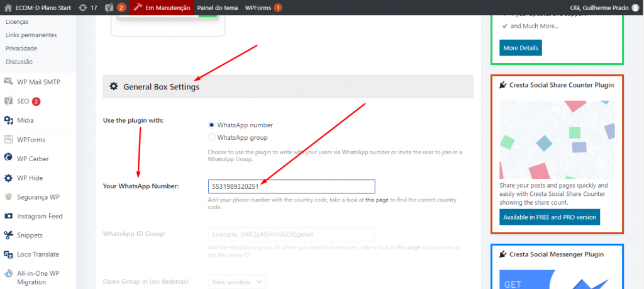Image resolution: width=644 pixels, height=289 pixels.
Task: Click plug icon beside Cresta Social Messenger
Action: click(502, 254)
